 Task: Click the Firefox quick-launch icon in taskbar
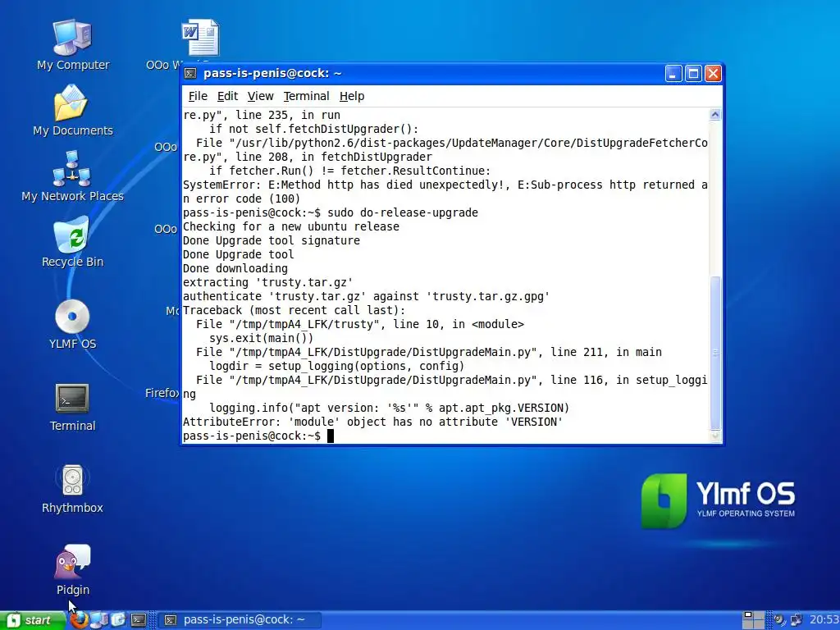click(80, 620)
